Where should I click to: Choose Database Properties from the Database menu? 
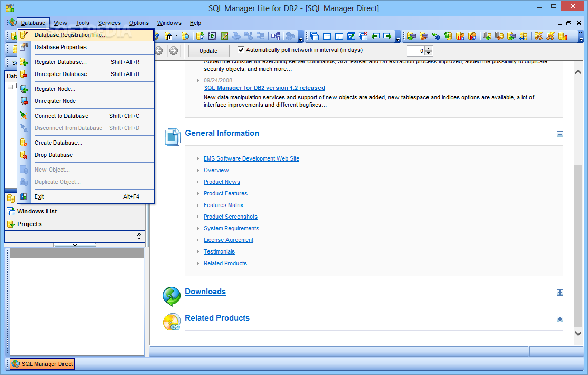(86, 48)
